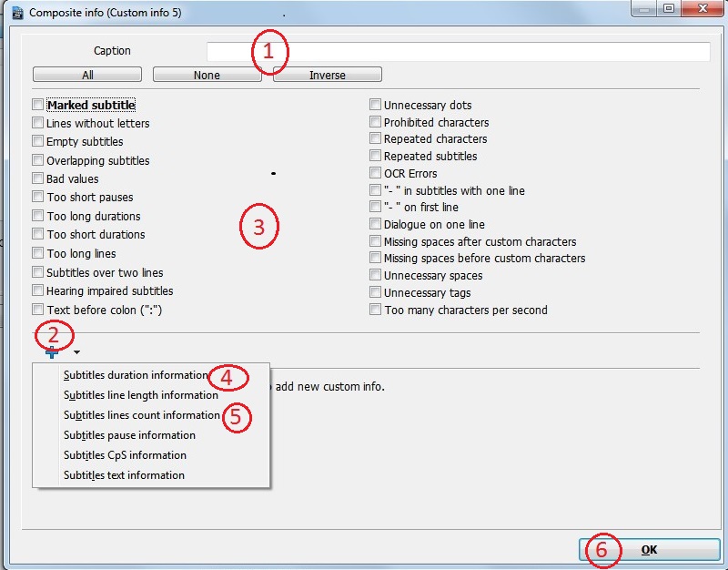Toggle Too many characters per second
The image size is (728, 570).
[376, 310]
